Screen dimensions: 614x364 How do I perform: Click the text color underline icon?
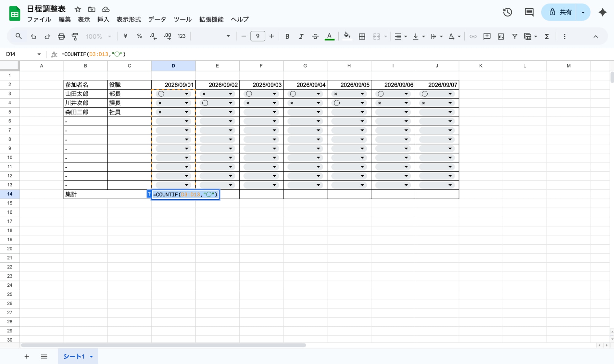pos(329,37)
